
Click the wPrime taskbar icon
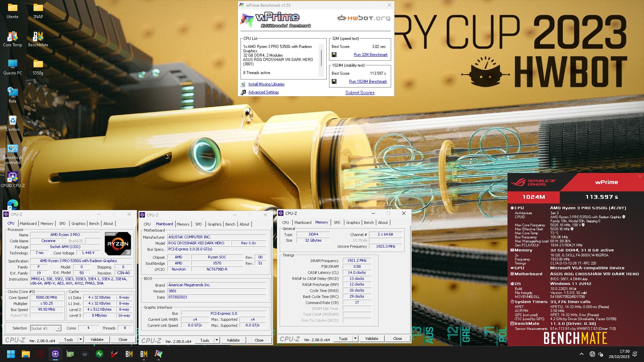click(158, 354)
